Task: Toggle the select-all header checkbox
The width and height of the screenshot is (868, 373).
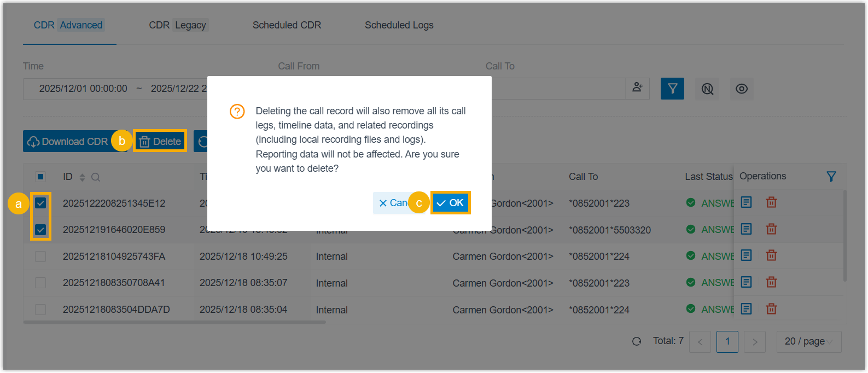Action: point(40,177)
